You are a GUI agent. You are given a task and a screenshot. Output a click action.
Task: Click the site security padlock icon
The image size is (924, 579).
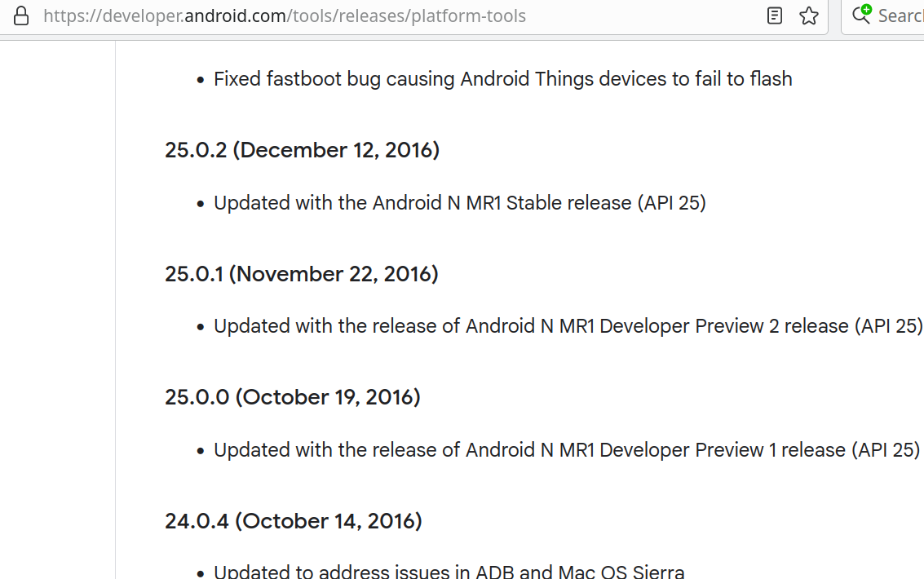pos(21,15)
